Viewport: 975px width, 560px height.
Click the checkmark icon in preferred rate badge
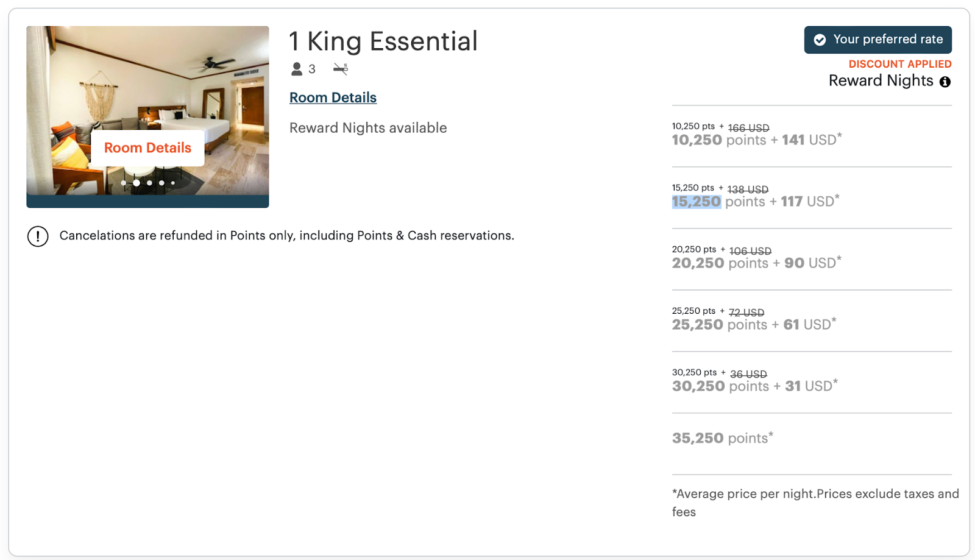tap(820, 40)
